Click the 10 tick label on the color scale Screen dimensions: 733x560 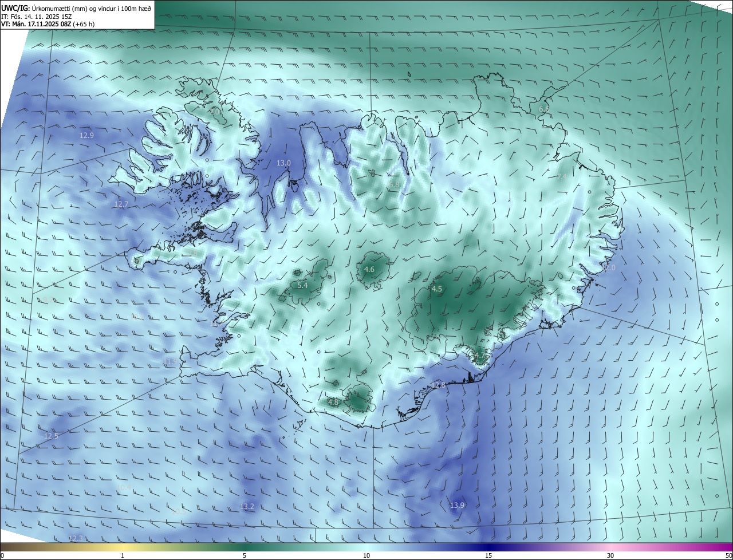(x=366, y=555)
